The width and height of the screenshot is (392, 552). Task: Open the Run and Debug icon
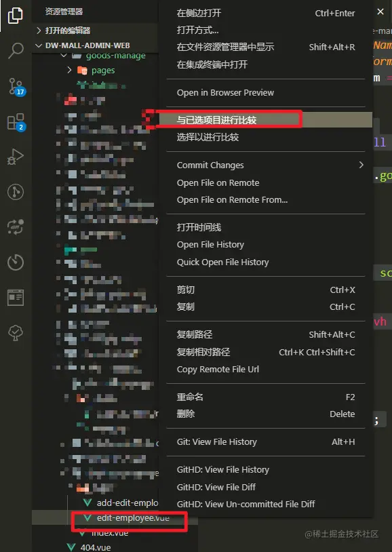(16, 157)
